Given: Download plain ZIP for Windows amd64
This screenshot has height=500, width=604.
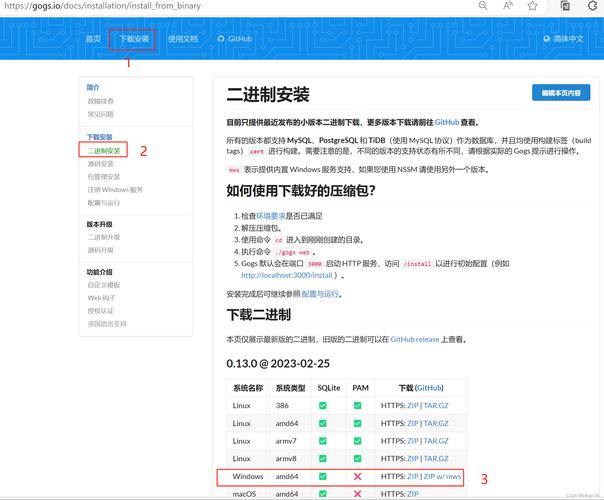Looking at the screenshot, I should pyautogui.click(x=413, y=477).
